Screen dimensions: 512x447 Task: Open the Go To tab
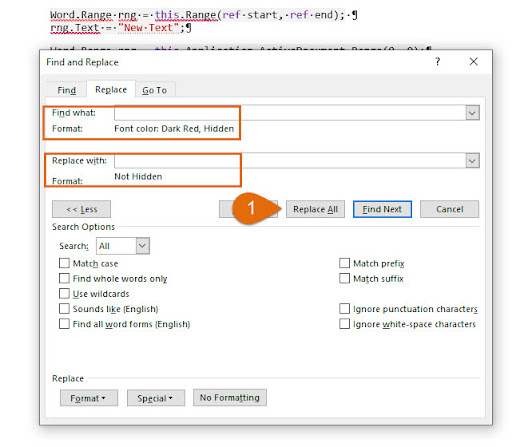tap(155, 90)
